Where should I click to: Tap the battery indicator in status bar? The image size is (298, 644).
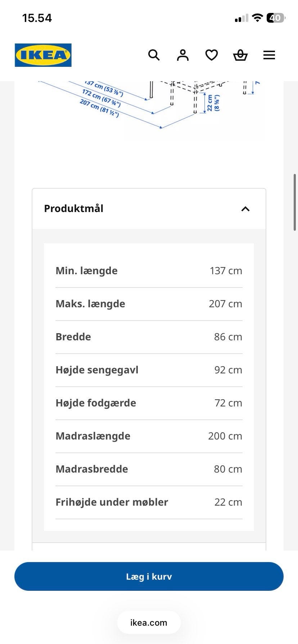(276, 18)
